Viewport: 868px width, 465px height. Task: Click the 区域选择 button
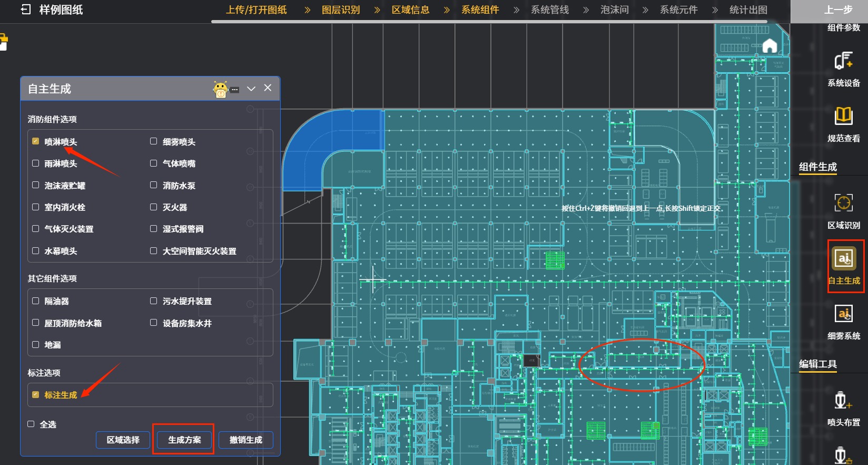tap(123, 440)
